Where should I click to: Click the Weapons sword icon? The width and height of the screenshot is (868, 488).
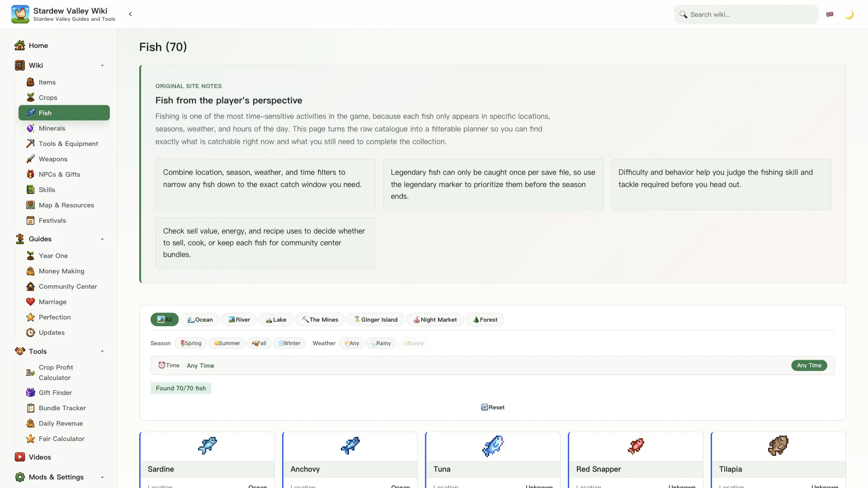[30, 159]
